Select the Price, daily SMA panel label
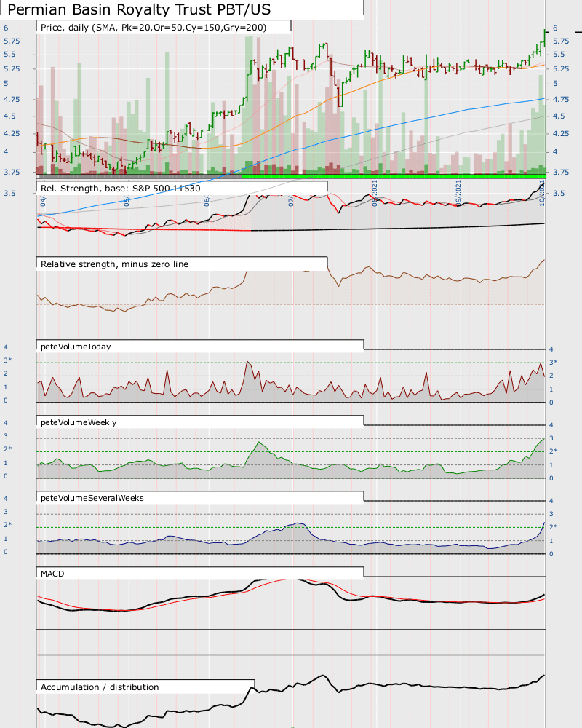Image resolution: width=582 pixels, height=728 pixels. pos(154,28)
